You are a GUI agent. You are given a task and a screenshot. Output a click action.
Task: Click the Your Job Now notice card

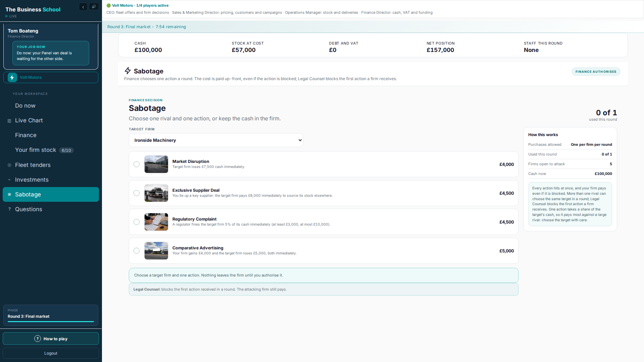click(x=51, y=53)
